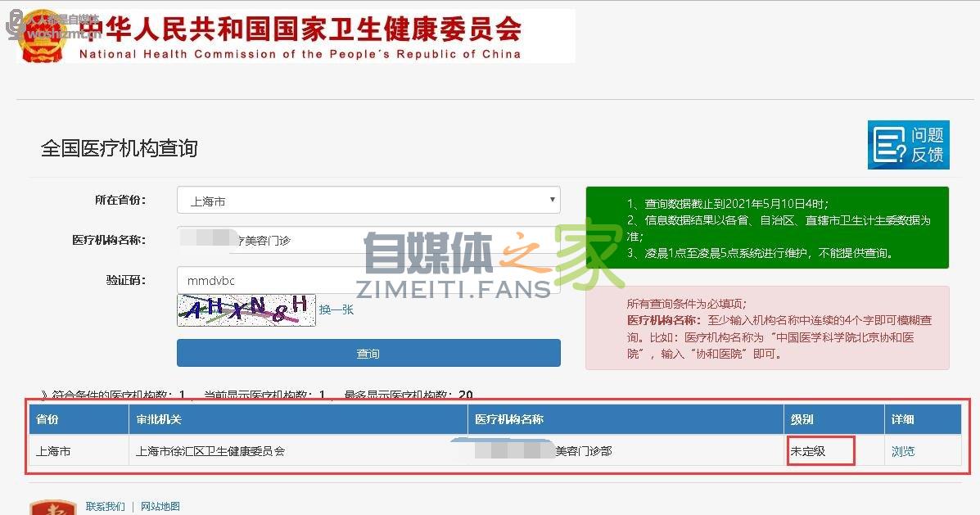The height and width of the screenshot is (515, 980).
Task: Click 换一张 to refresh captcha
Action: 336,309
